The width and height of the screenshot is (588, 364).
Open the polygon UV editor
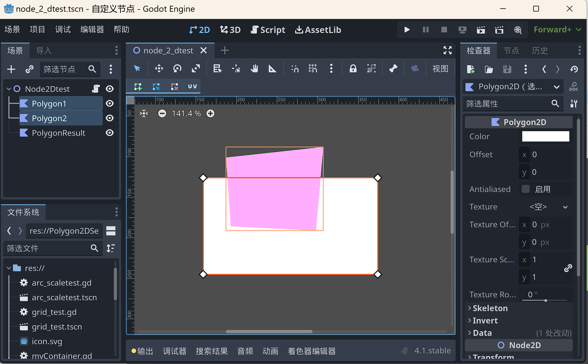192,86
